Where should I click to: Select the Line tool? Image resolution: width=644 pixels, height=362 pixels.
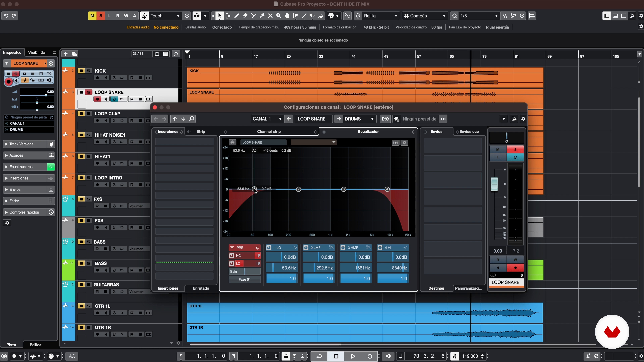coord(304,16)
